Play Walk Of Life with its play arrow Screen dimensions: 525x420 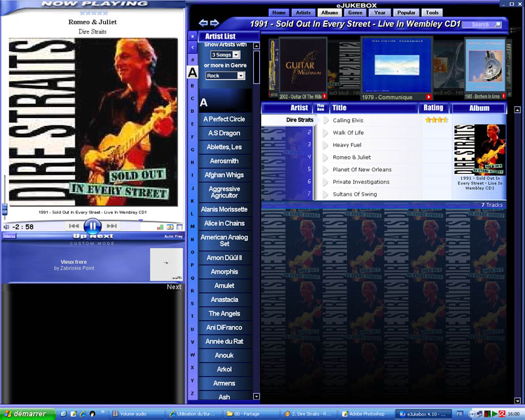tap(325, 133)
